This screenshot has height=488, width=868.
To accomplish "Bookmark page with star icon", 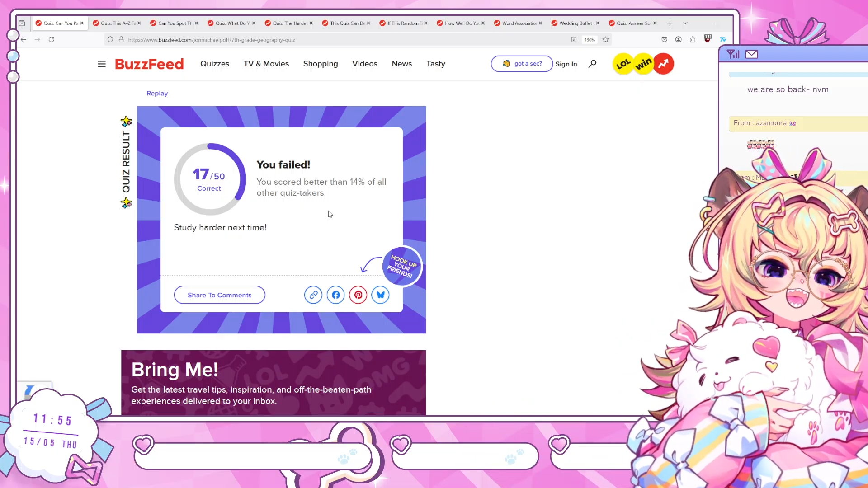I will point(605,40).
